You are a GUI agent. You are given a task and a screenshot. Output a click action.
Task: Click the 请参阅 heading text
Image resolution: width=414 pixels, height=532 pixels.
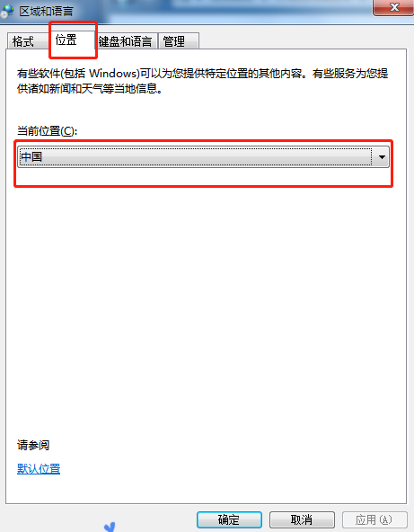33,445
